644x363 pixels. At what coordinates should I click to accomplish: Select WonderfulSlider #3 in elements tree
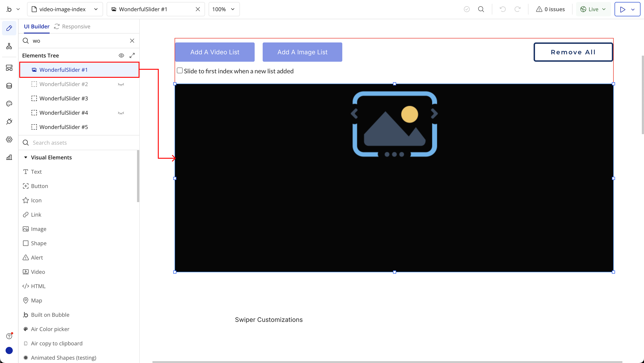(x=63, y=98)
